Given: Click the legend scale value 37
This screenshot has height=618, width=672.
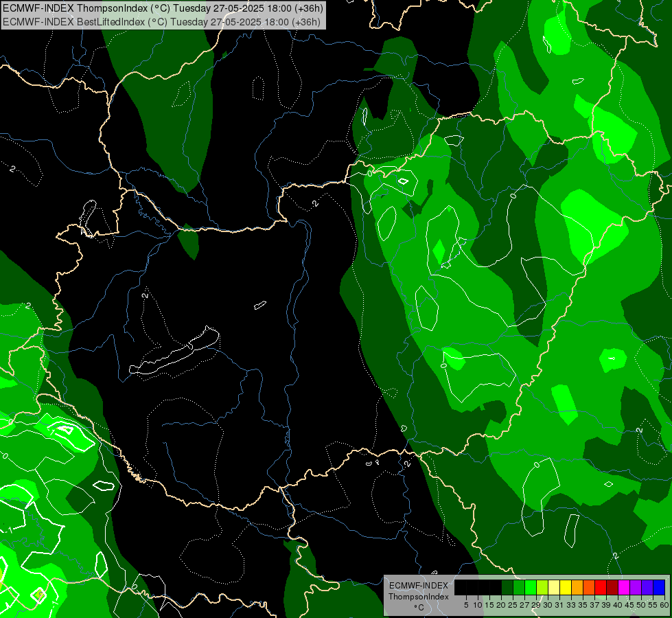Looking at the screenshot, I should pyautogui.click(x=594, y=605).
